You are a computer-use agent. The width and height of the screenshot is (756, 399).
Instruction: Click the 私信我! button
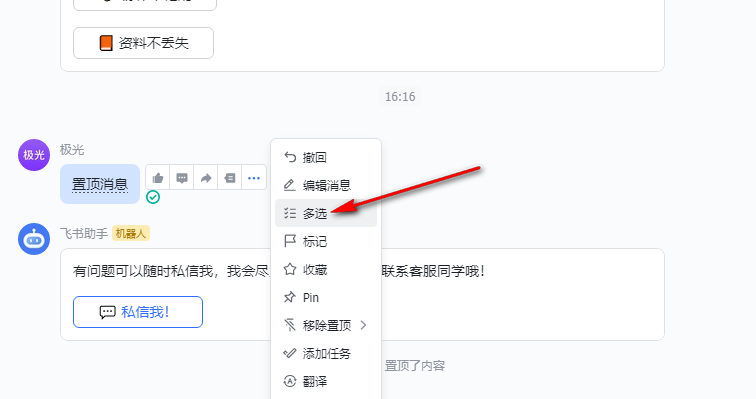(x=138, y=312)
